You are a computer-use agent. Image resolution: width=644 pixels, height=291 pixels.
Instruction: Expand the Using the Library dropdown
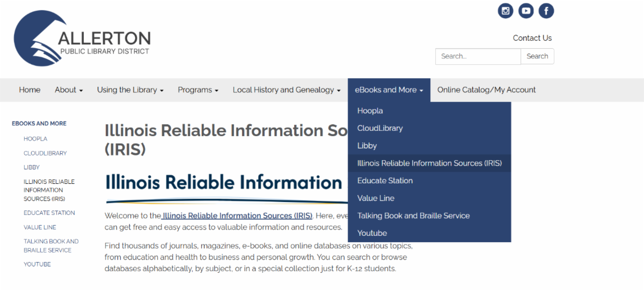(x=130, y=90)
